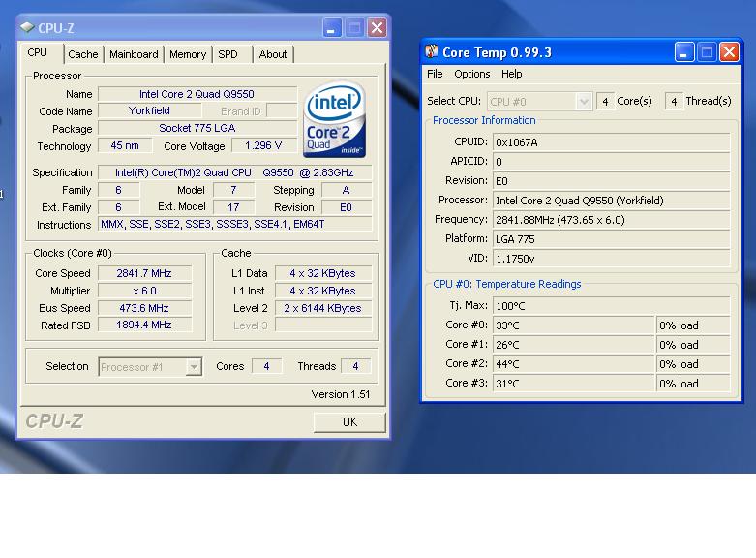Image resolution: width=756 pixels, height=558 pixels.
Task: Open the Memory tab in CPU-Z
Action: coord(188,54)
